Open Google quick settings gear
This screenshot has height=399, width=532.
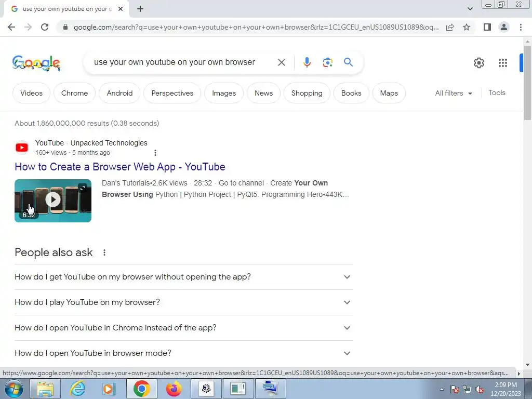point(478,63)
